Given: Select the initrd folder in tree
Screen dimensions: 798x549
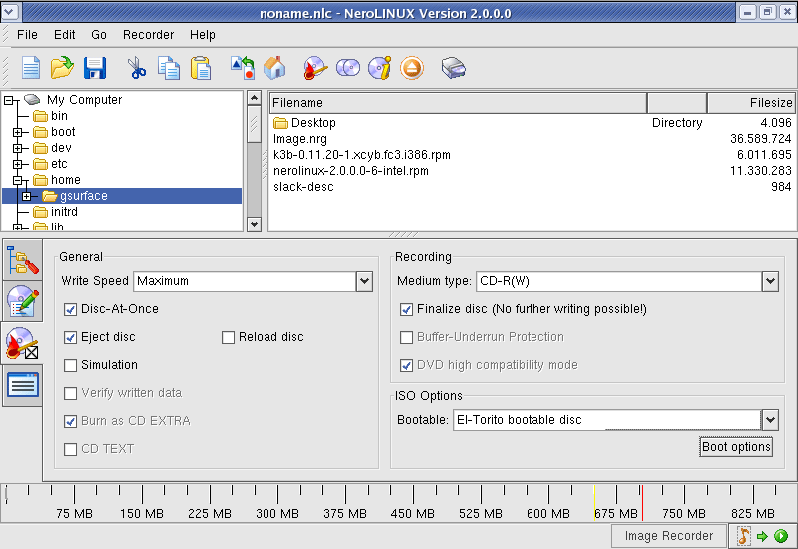Looking at the screenshot, I should click(55, 212).
